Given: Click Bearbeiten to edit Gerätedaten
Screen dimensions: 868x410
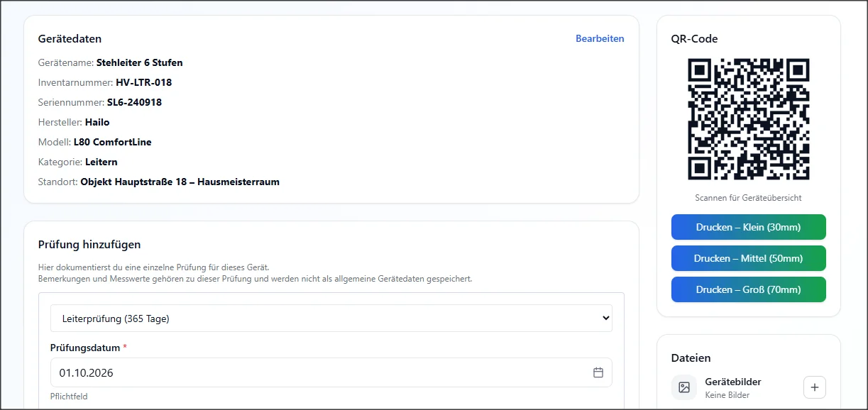Looking at the screenshot, I should pyautogui.click(x=600, y=39).
